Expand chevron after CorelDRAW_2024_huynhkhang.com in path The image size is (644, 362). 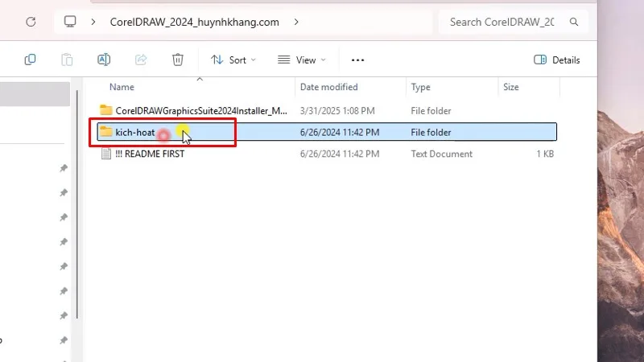(296, 22)
